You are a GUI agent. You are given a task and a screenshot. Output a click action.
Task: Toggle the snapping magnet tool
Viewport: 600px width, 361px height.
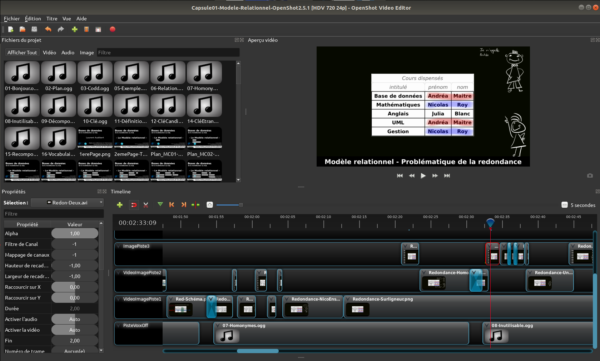(x=134, y=205)
